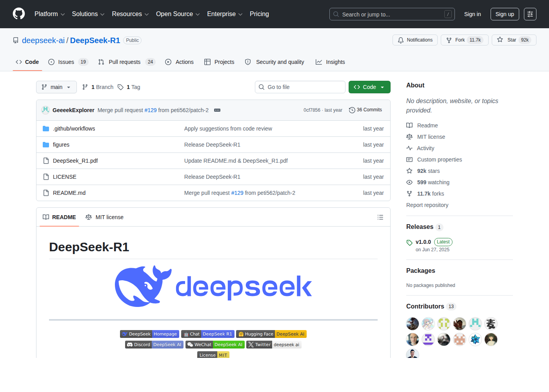Click the figures folder icon

point(46,145)
